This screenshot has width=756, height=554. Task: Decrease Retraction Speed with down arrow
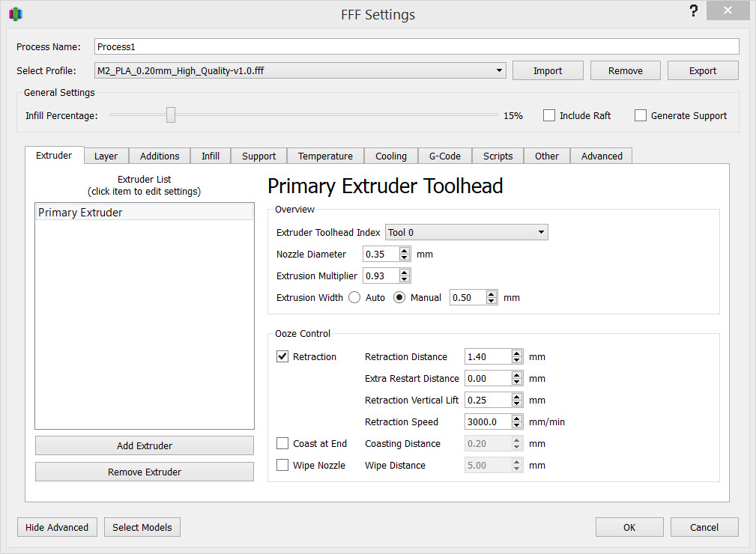pyautogui.click(x=517, y=425)
